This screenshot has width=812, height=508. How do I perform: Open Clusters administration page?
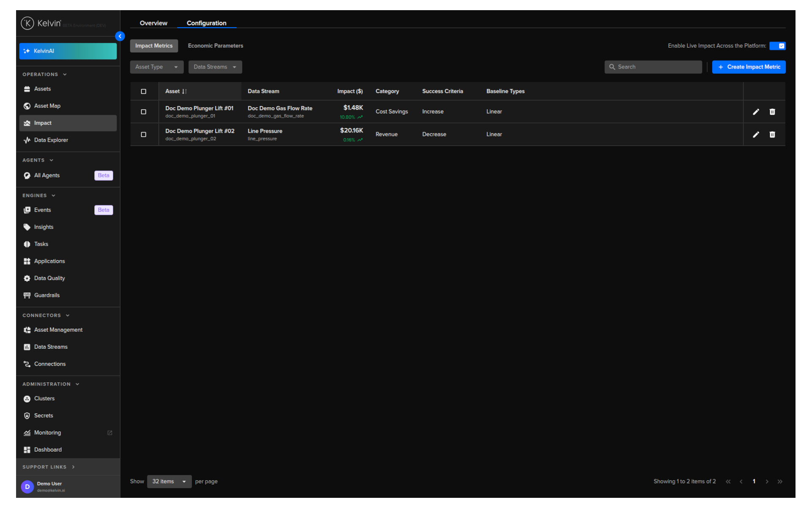tap(68, 398)
